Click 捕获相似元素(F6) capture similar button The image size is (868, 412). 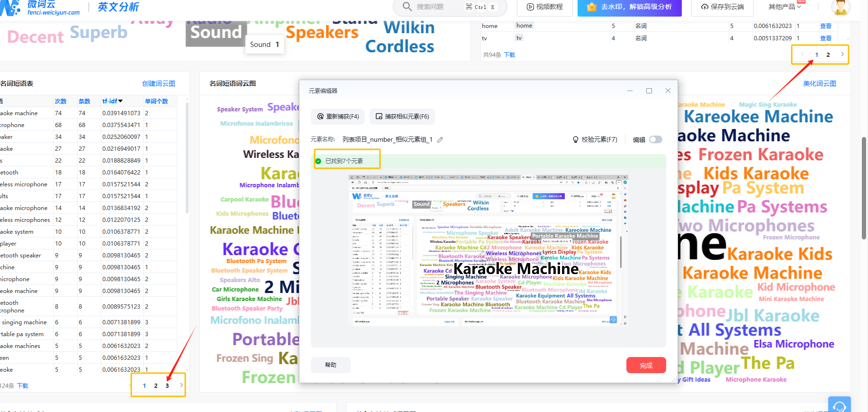402,116
